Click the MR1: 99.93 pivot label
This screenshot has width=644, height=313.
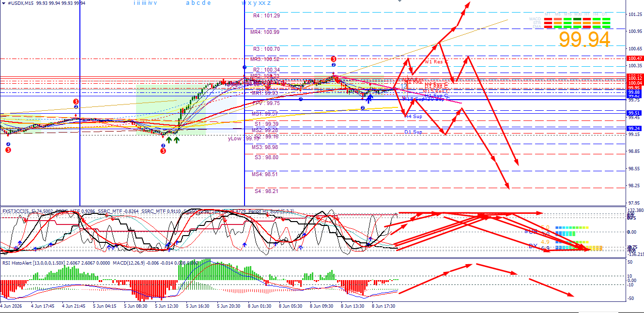coord(265,92)
